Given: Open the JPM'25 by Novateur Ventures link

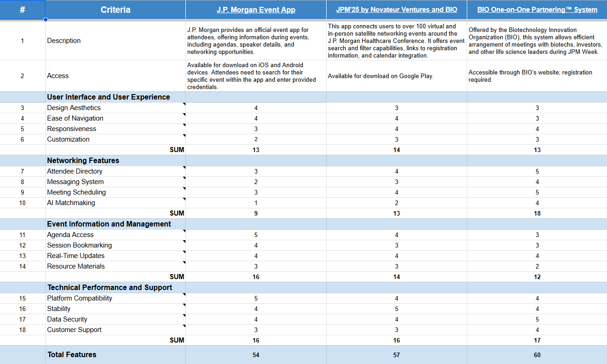Looking at the screenshot, I should 396,10.
